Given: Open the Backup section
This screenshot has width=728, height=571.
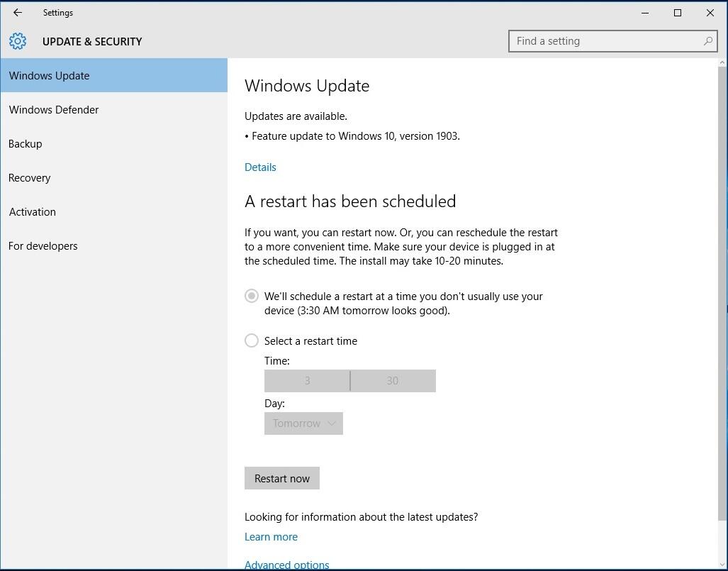Looking at the screenshot, I should 113,143.
